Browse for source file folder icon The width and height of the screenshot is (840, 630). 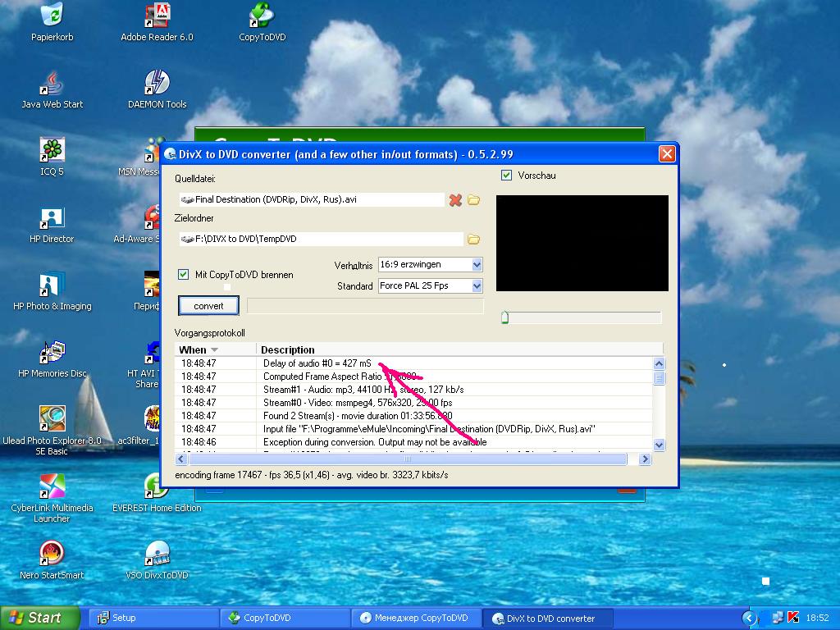coord(473,200)
